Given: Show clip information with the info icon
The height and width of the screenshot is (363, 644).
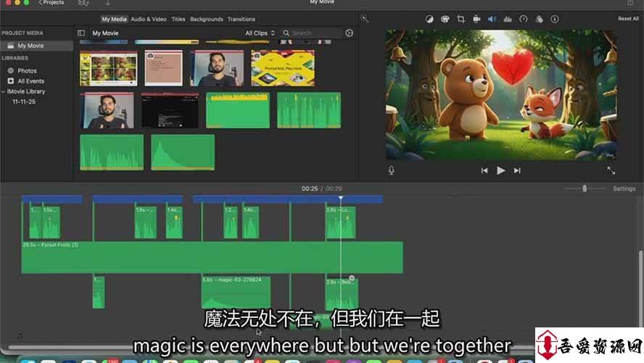Looking at the screenshot, I should [x=555, y=19].
